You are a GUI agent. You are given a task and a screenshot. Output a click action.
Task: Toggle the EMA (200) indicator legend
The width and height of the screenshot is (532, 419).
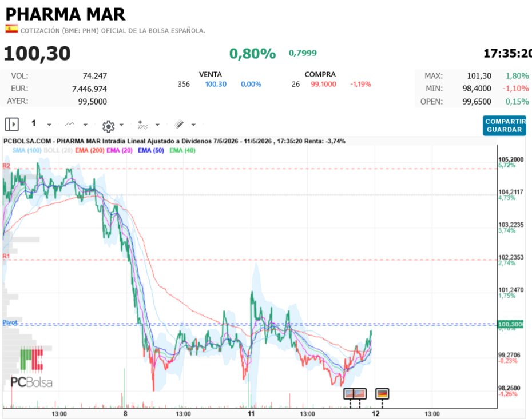(x=90, y=150)
